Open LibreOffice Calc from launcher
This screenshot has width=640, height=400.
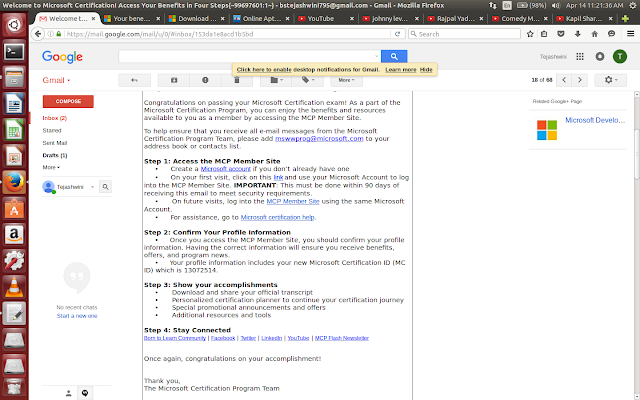(14, 130)
